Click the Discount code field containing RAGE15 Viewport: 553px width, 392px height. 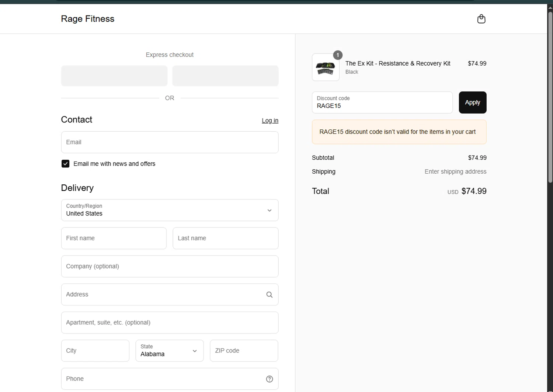(x=382, y=103)
